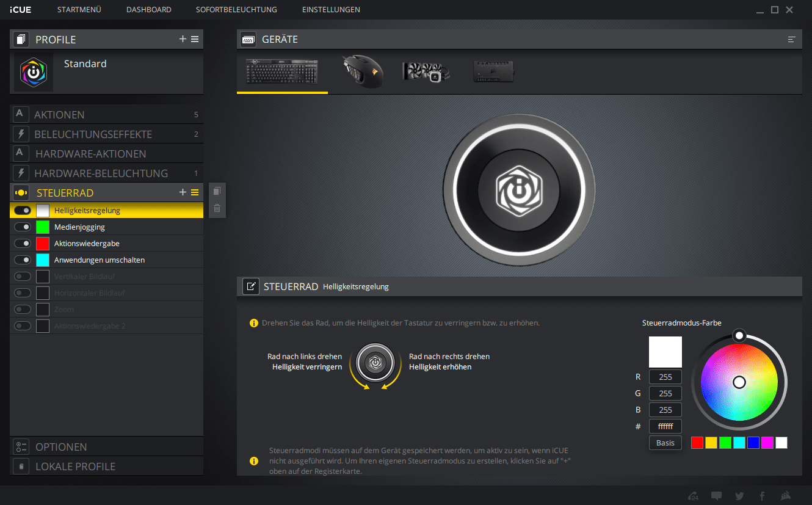812x505 pixels.
Task: Click the delete trash icon
Action: point(217,208)
